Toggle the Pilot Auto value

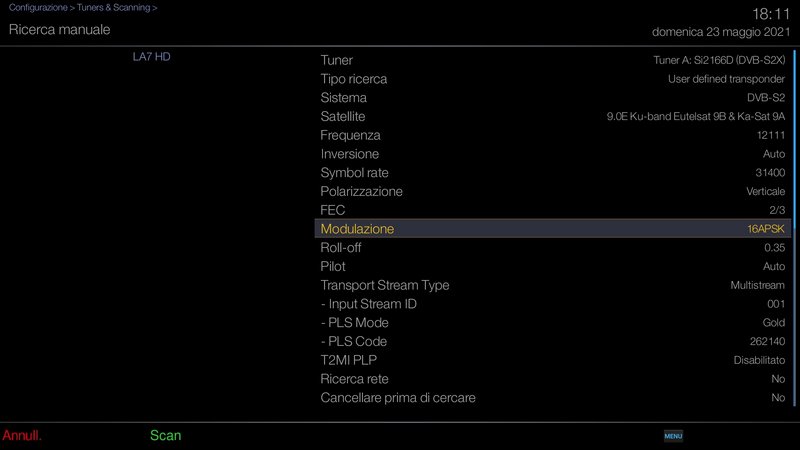click(x=774, y=266)
